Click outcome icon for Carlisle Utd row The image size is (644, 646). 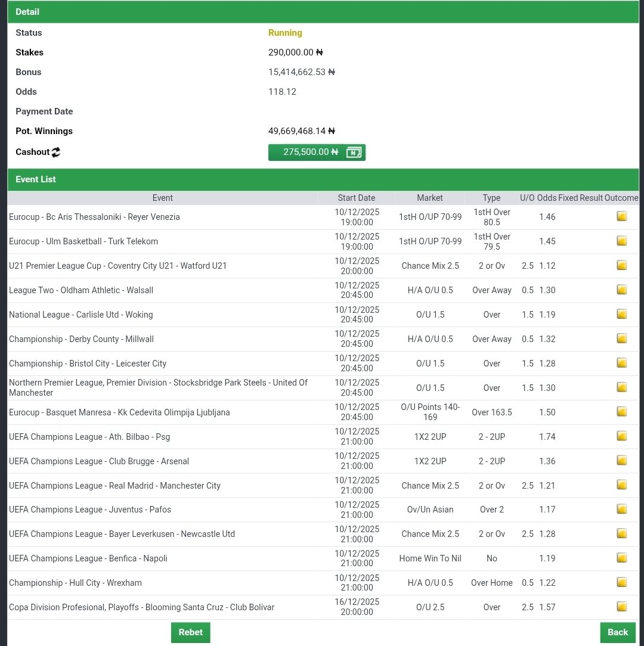coord(622,314)
